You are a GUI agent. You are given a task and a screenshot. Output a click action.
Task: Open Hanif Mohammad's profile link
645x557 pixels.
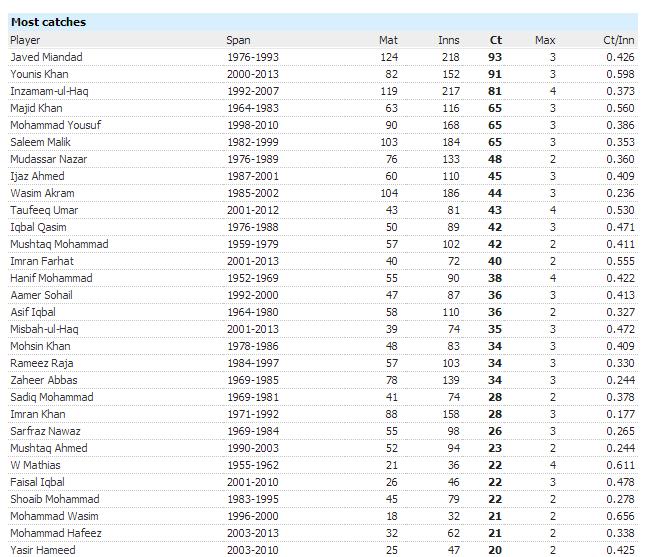(x=51, y=278)
